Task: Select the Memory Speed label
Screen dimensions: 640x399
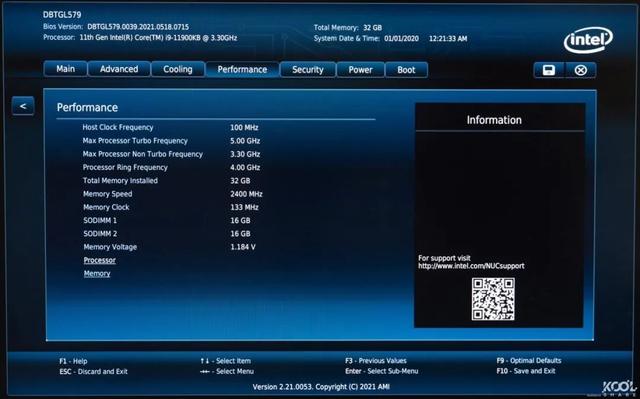Action: pyautogui.click(x=107, y=194)
